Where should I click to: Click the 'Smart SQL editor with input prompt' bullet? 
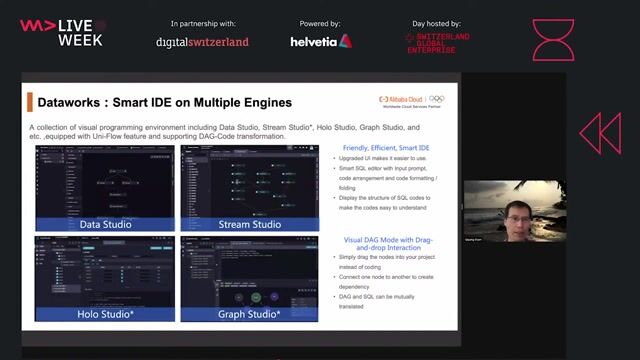[x=388, y=178]
